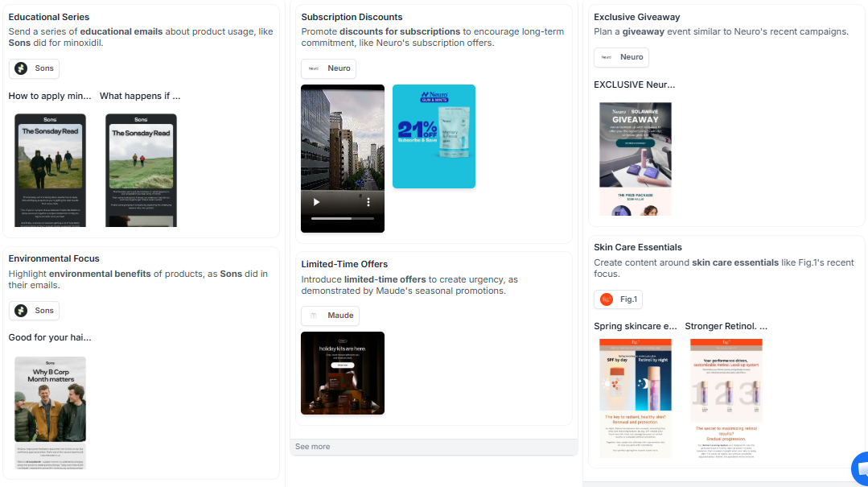Viewport: 868px width, 487px height.
Task: Click the 'EXCLUSIVE Neur...' email title
Action: pos(635,85)
